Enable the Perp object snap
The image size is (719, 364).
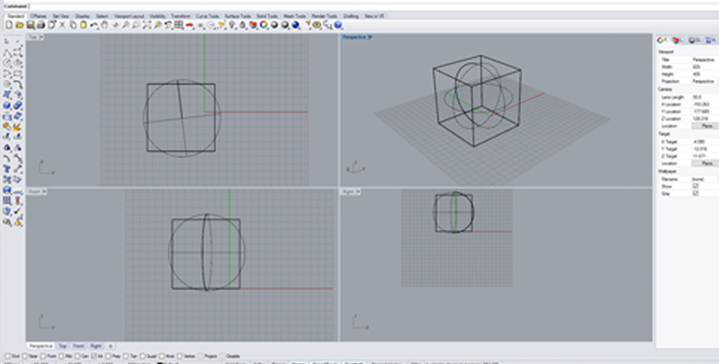pos(108,356)
